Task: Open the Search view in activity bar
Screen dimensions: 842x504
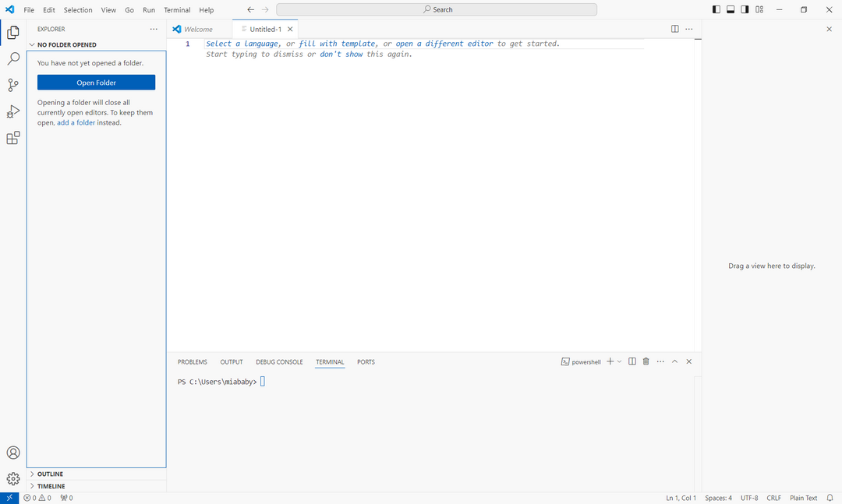Action: pos(13,58)
